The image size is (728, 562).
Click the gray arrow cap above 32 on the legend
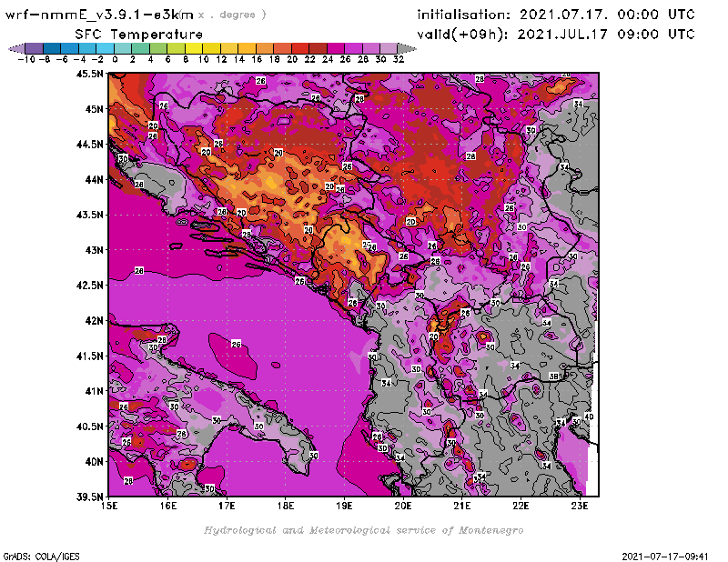(x=407, y=48)
